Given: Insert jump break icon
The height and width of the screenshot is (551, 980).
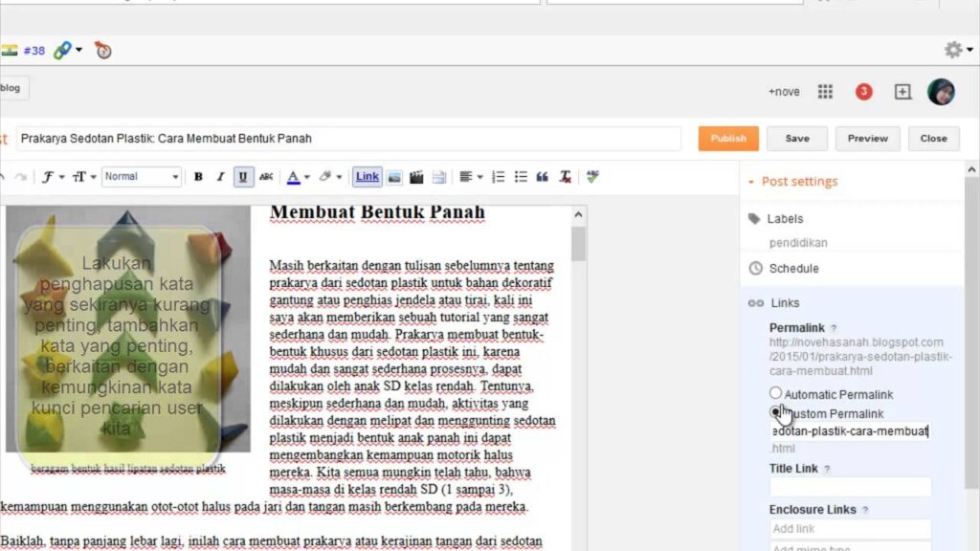Looking at the screenshot, I should click(438, 177).
